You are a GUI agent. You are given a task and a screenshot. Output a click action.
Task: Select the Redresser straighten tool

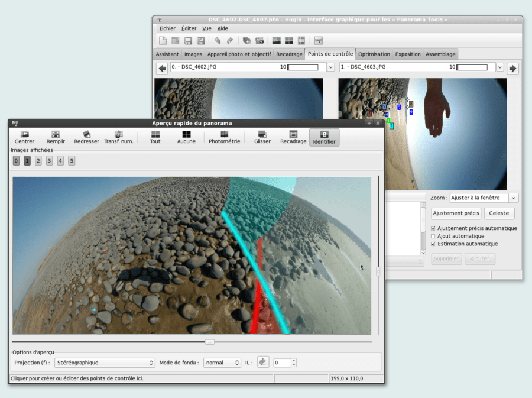click(86, 137)
